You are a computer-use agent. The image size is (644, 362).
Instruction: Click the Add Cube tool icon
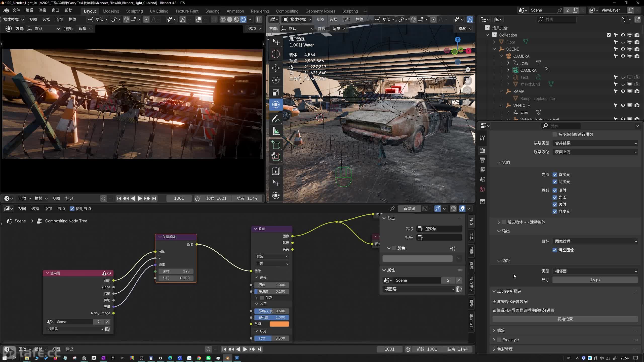point(276,145)
